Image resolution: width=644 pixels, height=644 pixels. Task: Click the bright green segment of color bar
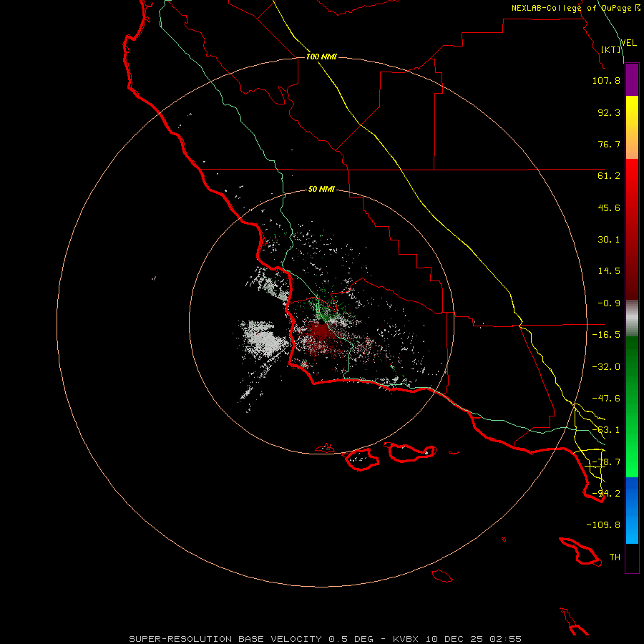(x=632, y=406)
